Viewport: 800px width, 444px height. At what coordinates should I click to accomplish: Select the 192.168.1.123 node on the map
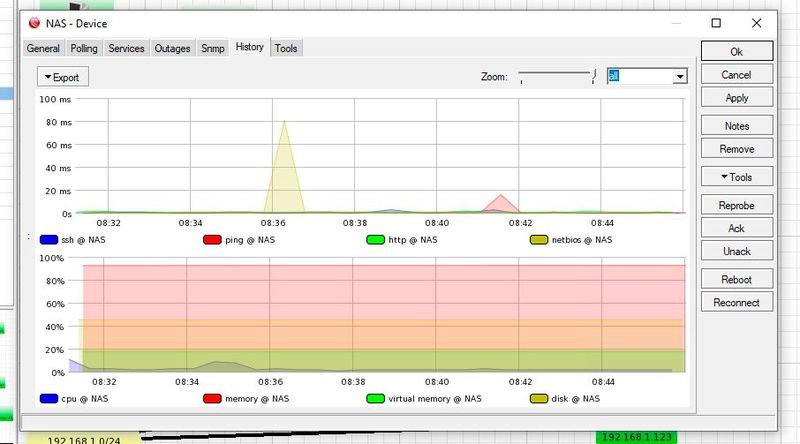coord(636,437)
